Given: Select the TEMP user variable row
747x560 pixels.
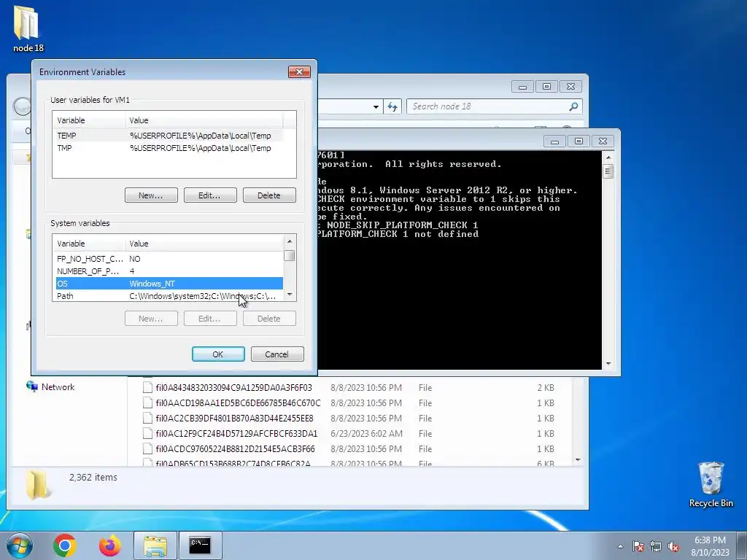Looking at the screenshot, I should (169, 136).
